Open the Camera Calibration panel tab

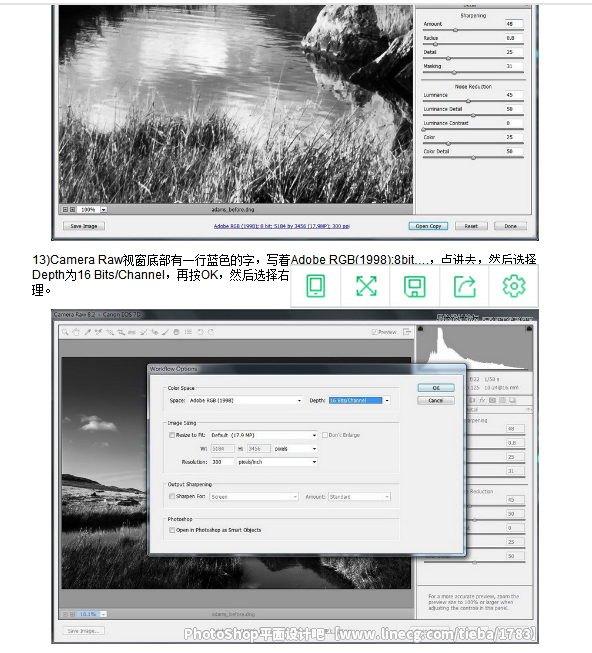493,400
